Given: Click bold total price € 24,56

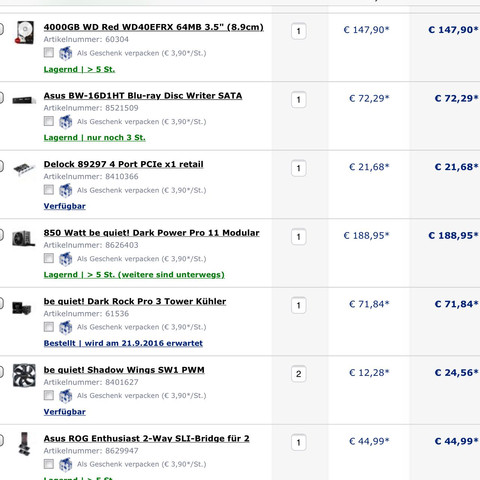Looking at the screenshot, I should coord(456,372).
